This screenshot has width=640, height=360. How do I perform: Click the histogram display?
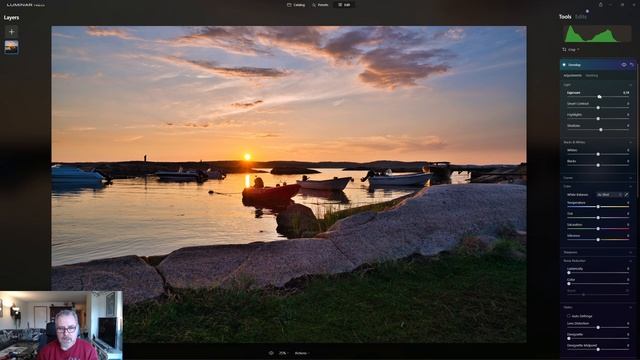pyautogui.click(x=597, y=34)
